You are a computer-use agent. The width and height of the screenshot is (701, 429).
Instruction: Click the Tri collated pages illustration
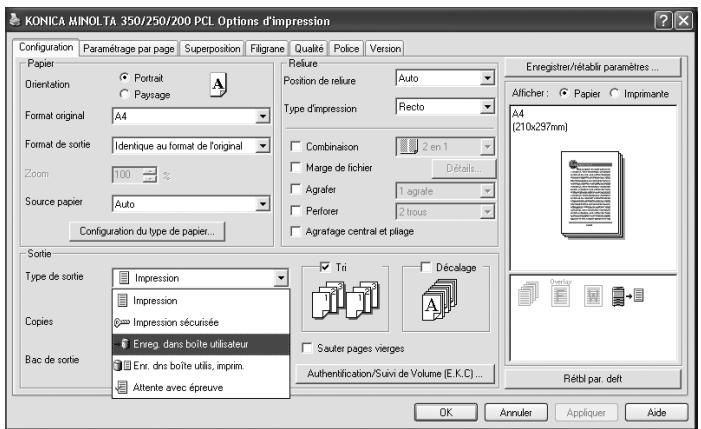345,299
